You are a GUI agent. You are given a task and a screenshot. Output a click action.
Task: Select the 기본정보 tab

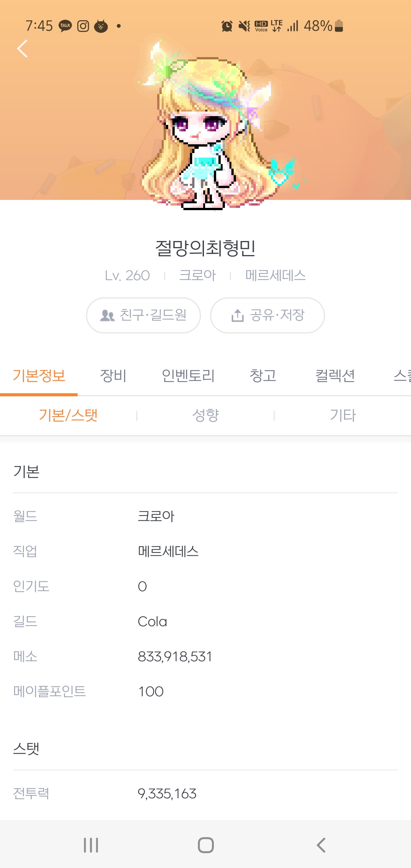pos(39,376)
